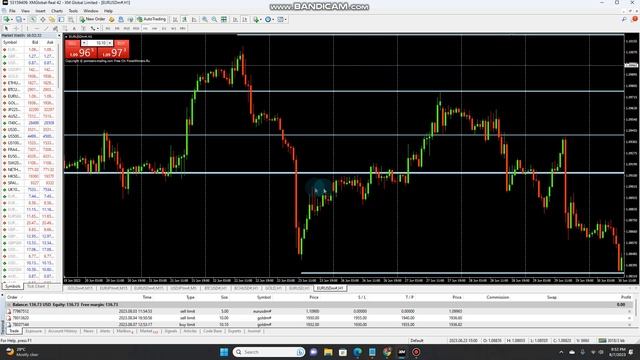Image resolution: width=640 pixels, height=360 pixels.
Task: Select the Arrows drawing tool
Action: tap(93, 28)
